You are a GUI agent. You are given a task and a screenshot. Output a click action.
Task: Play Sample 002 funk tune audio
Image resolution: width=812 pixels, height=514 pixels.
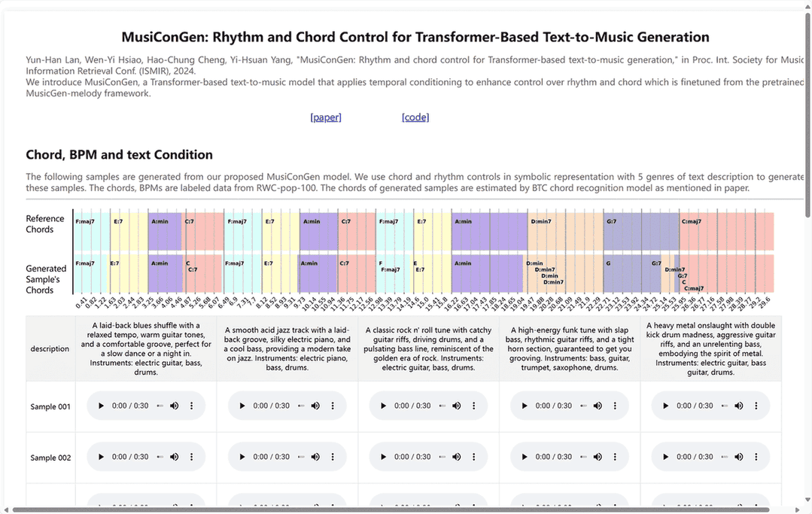(525, 457)
